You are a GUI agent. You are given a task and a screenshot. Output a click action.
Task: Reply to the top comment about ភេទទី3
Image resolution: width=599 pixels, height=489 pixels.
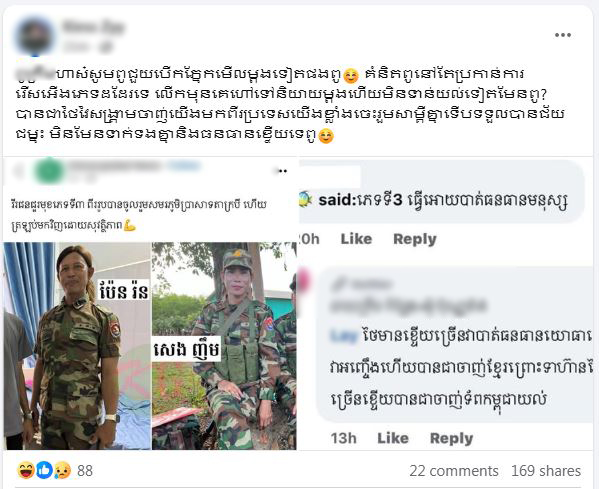[x=414, y=239]
